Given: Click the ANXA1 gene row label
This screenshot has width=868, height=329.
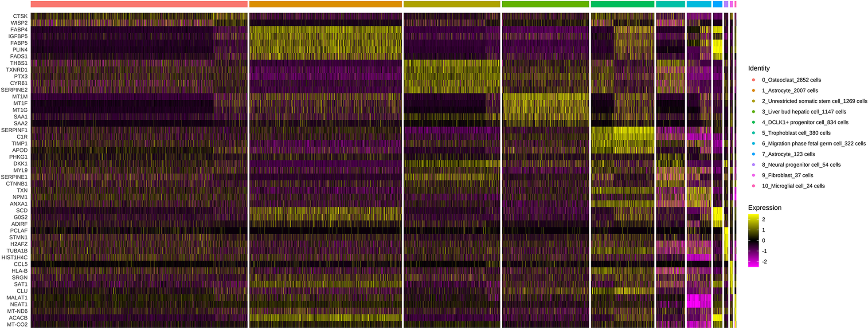Looking at the screenshot, I should [x=19, y=204].
